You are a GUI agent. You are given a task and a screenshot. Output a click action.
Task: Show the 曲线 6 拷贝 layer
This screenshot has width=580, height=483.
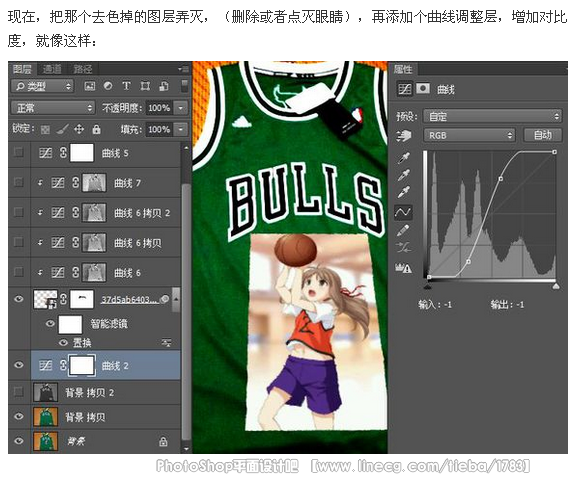18,242
